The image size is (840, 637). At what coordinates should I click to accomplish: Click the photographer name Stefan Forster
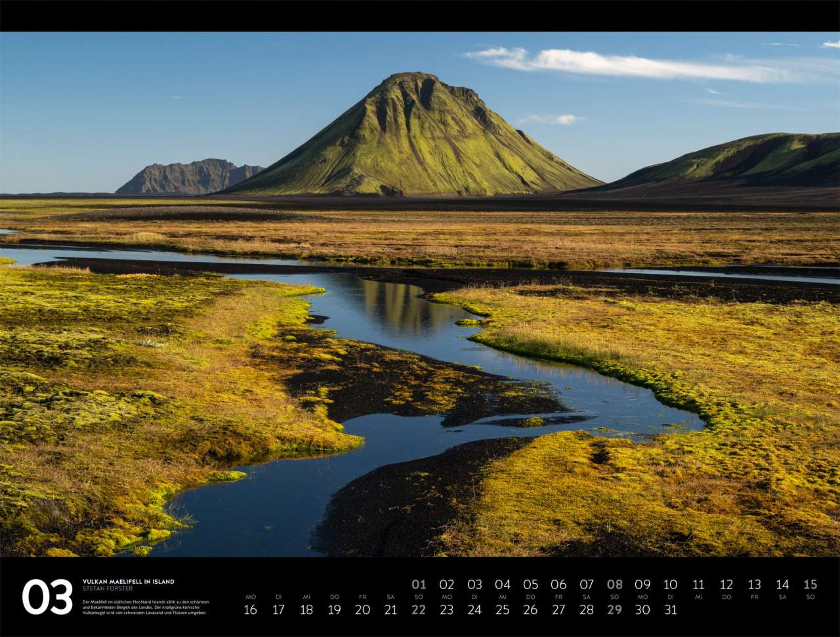pyautogui.click(x=108, y=588)
